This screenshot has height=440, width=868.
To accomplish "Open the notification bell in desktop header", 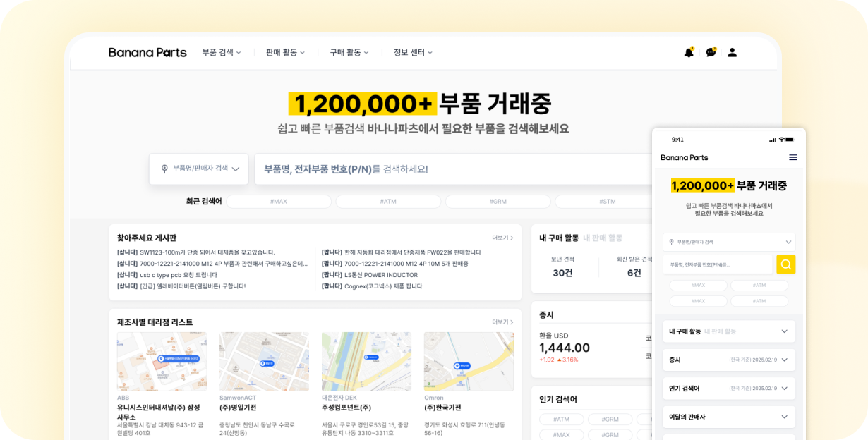I will pos(689,52).
